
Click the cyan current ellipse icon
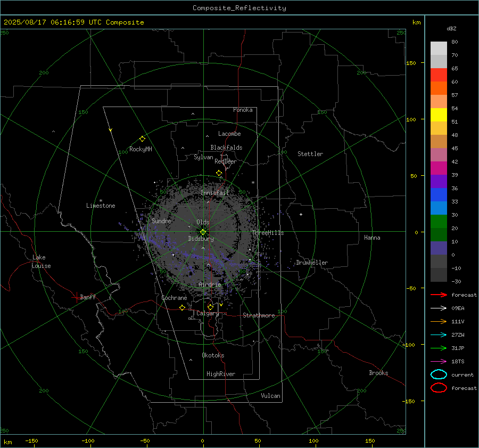tap(439, 374)
